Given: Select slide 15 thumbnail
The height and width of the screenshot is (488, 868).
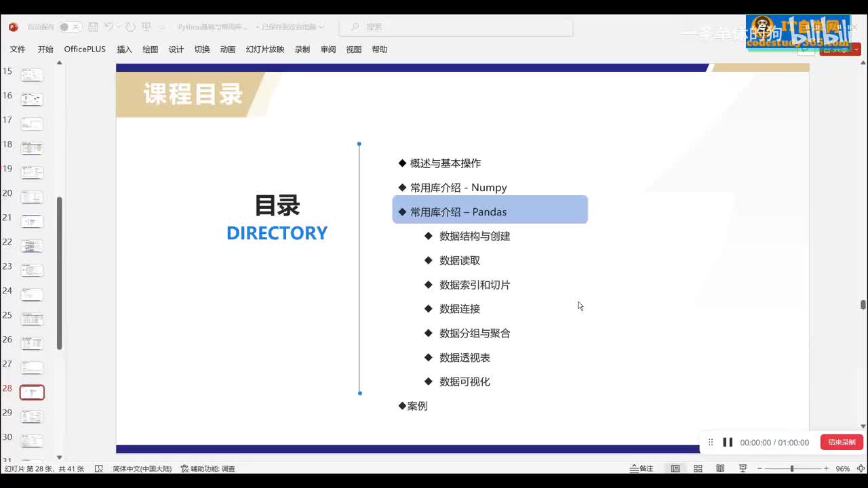Looking at the screenshot, I should [x=32, y=75].
